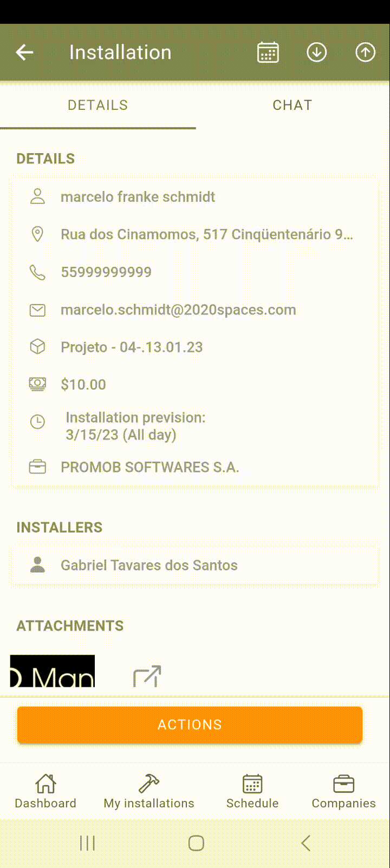Go to Dashboard in bottom navigation
390x868 pixels.
point(45,792)
